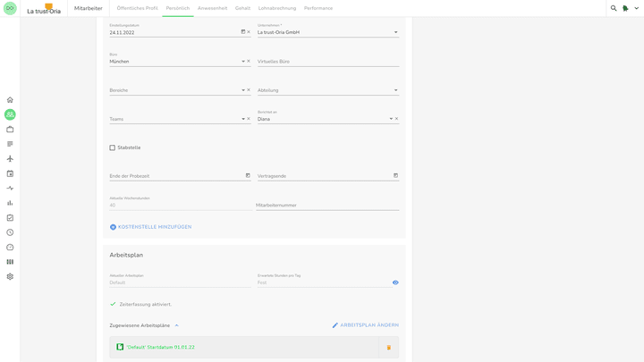Open the Abteilung dropdown
Image resolution: width=644 pixels, height=362 pixels.
pos(395,90)
